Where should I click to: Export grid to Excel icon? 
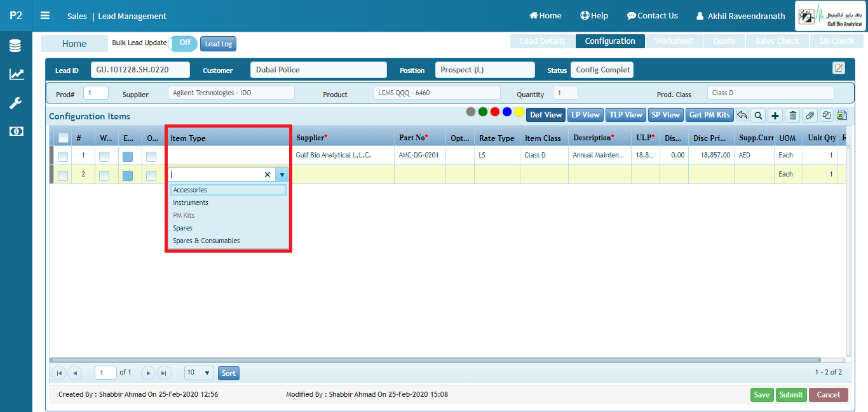tap(842, 115)
